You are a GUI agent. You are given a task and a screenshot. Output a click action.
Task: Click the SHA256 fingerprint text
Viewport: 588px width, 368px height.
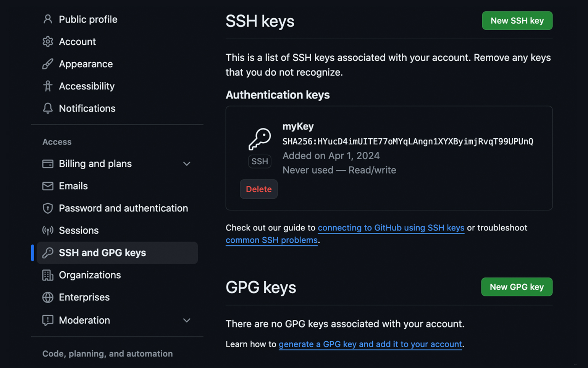coord(408,141)
